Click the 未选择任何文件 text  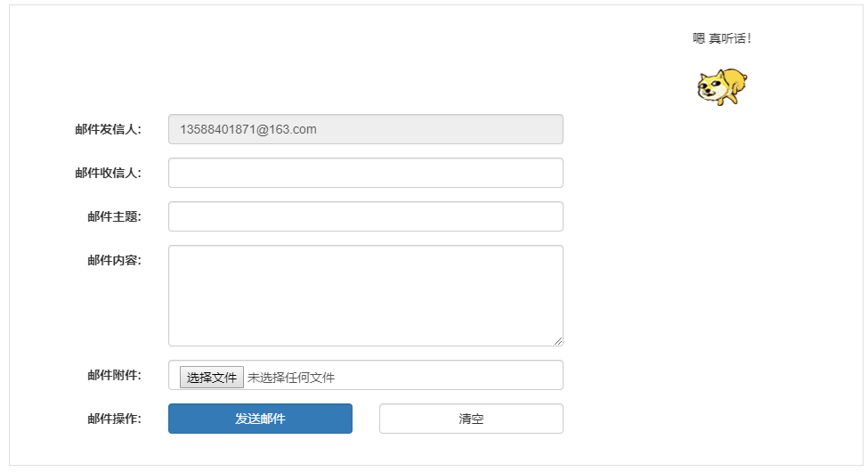[290, 378]
